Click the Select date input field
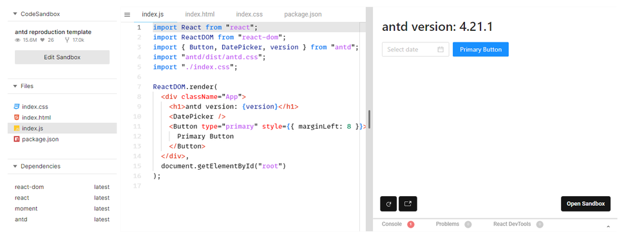 click(x=415, y=50)
